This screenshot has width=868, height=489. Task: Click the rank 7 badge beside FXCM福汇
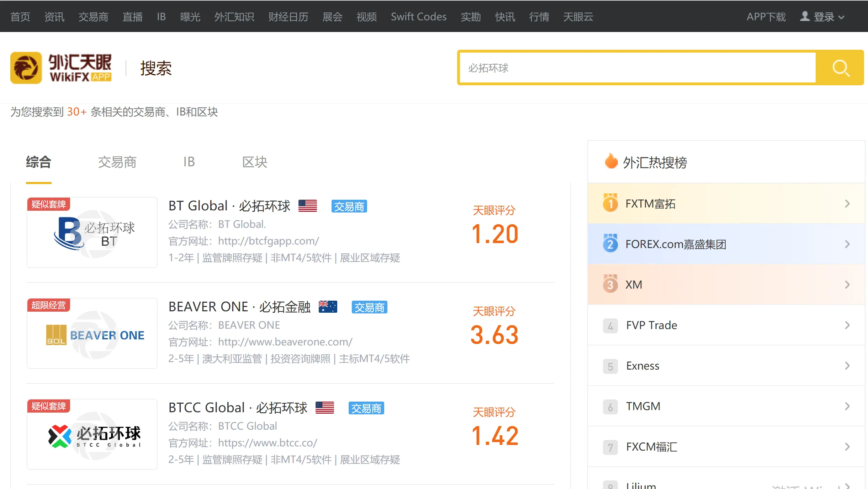point(610,447)
